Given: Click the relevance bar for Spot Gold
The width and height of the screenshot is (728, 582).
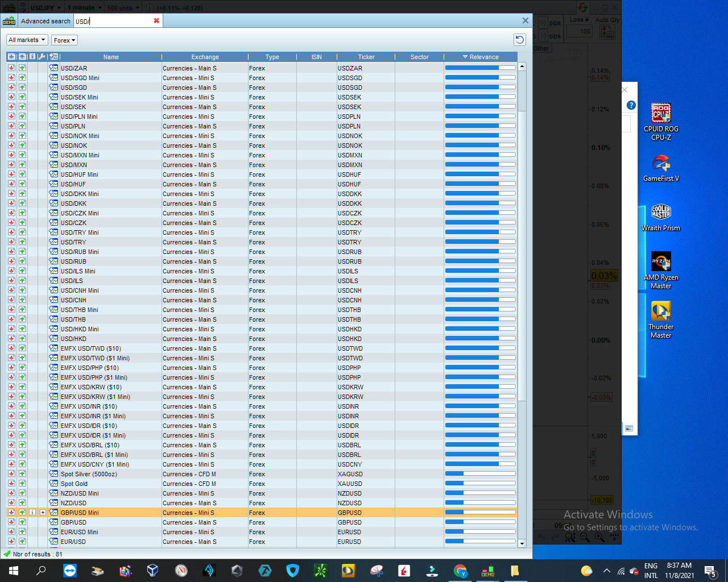Looking at the screenshot, I should pyautogui.click(x=481, y=483).
